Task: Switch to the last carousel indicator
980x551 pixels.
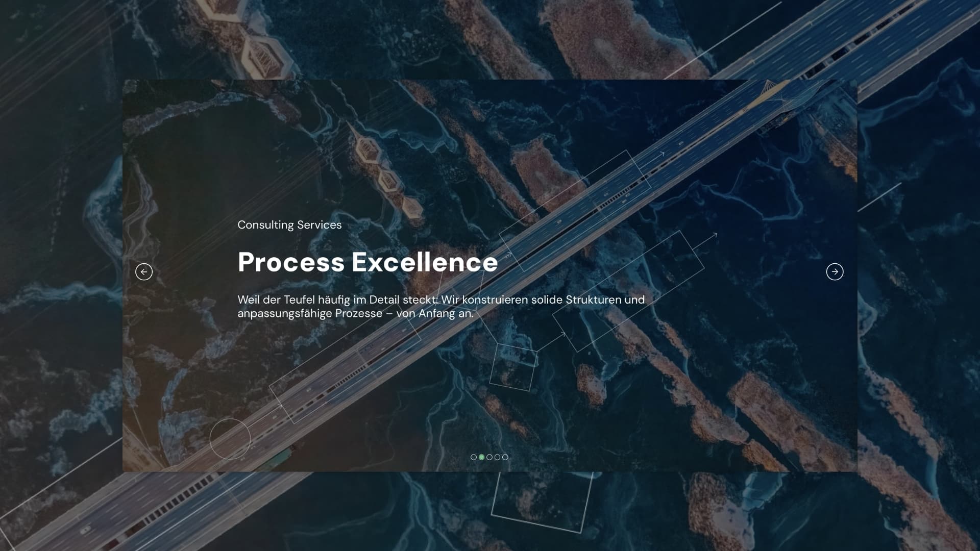Action: pyautogui.click(x=505, y=457)
